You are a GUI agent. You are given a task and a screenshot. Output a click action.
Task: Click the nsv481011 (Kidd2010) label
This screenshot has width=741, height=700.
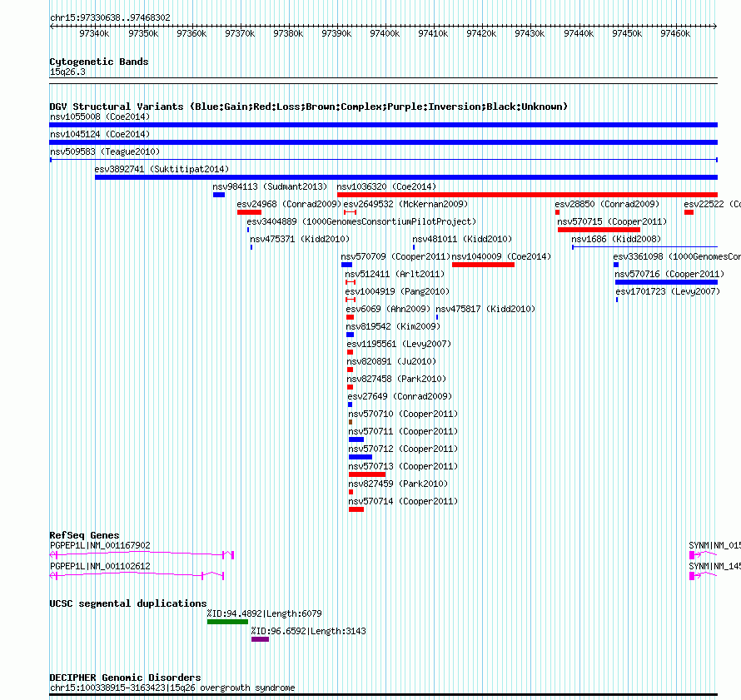click(x=462, y=239)
